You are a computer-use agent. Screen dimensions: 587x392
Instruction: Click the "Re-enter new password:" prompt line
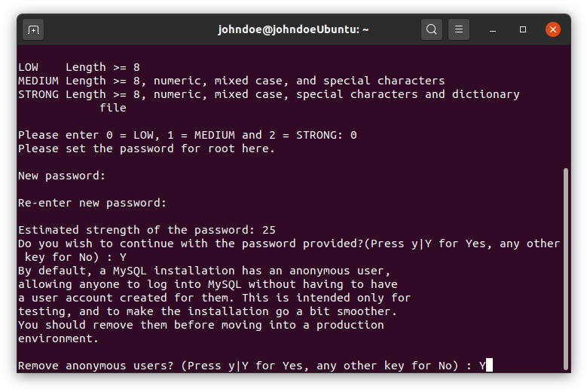click(x=92, y=203)
